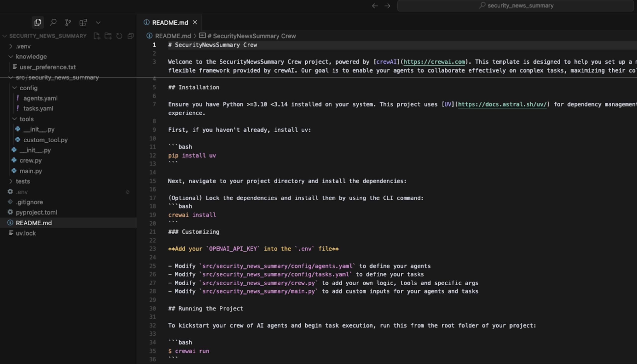The height and width of the screenshot is (364, 637).
Task: Open the .env file
Action: tap(22, 192)
